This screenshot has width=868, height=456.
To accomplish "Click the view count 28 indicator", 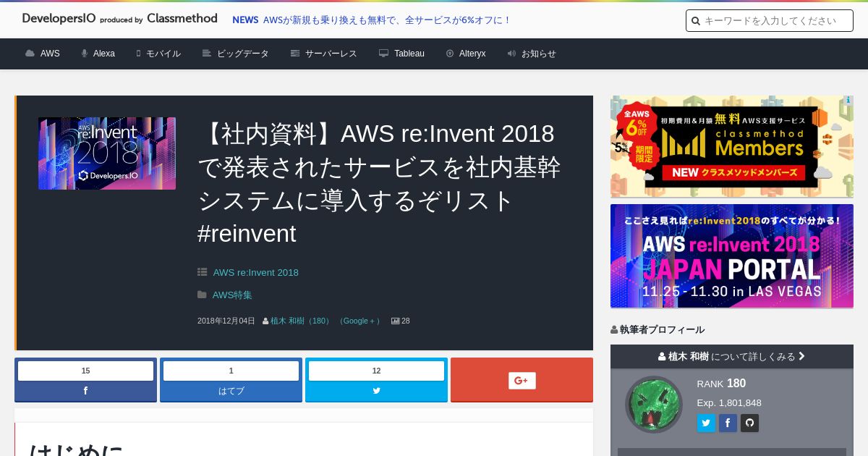I will click(x=401, y=321).
